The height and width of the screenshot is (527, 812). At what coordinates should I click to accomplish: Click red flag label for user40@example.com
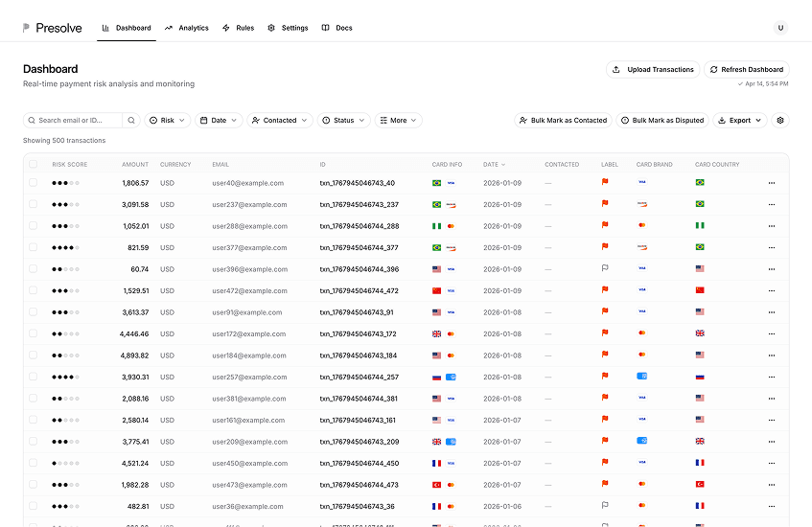[604, 182]
